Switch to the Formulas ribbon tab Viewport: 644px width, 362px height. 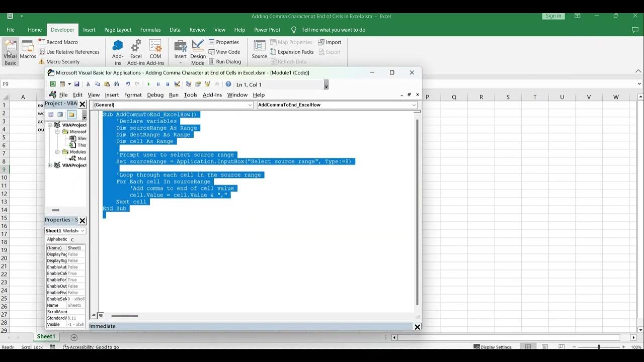coord(150,30)
